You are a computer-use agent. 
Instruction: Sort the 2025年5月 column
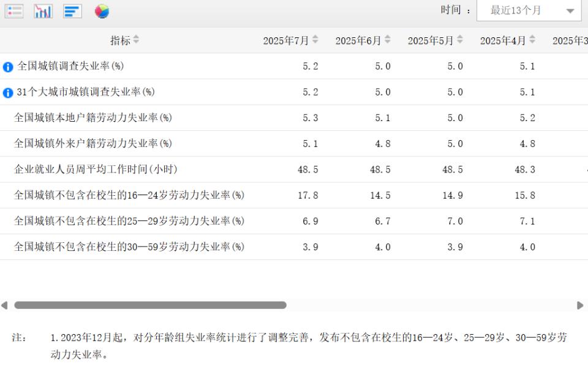(x=460, y=40)
